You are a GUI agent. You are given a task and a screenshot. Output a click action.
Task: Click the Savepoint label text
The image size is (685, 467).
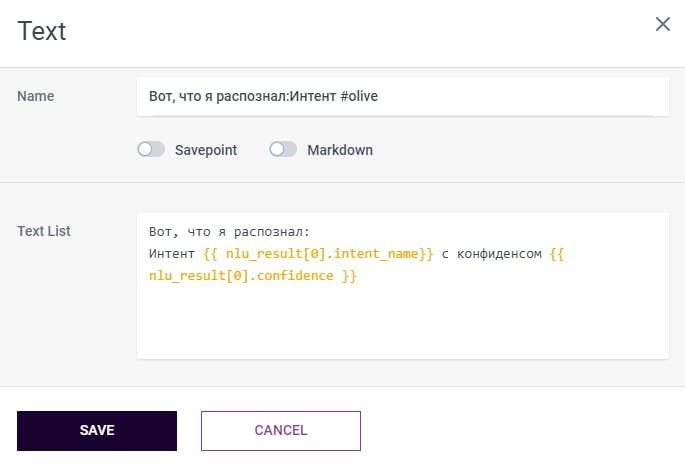click(206, 150)
